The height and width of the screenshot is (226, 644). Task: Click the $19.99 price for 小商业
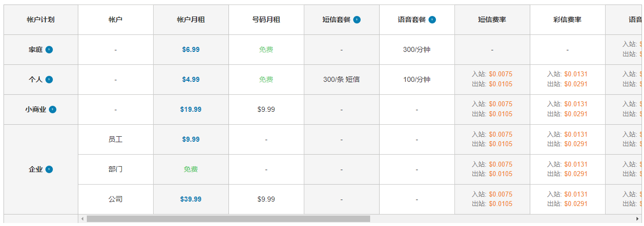click(x=191, y=110)
